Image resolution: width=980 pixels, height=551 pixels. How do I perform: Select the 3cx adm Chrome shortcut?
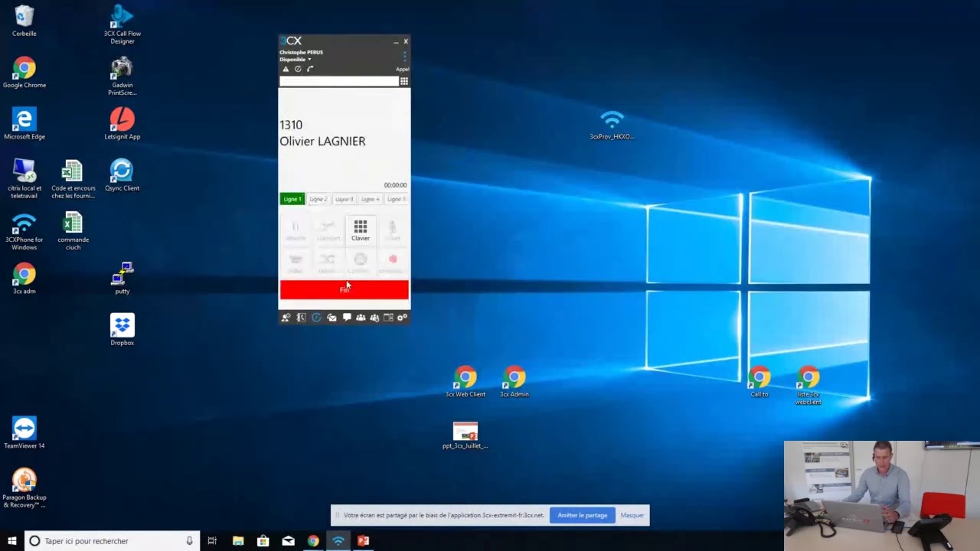point(24,279)
